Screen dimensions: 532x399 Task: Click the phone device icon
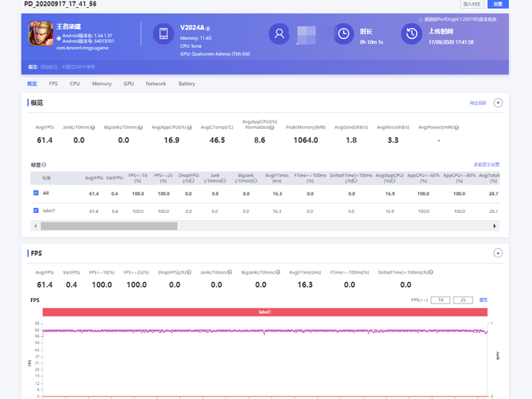pyautogui.click(x=164, y=33)
